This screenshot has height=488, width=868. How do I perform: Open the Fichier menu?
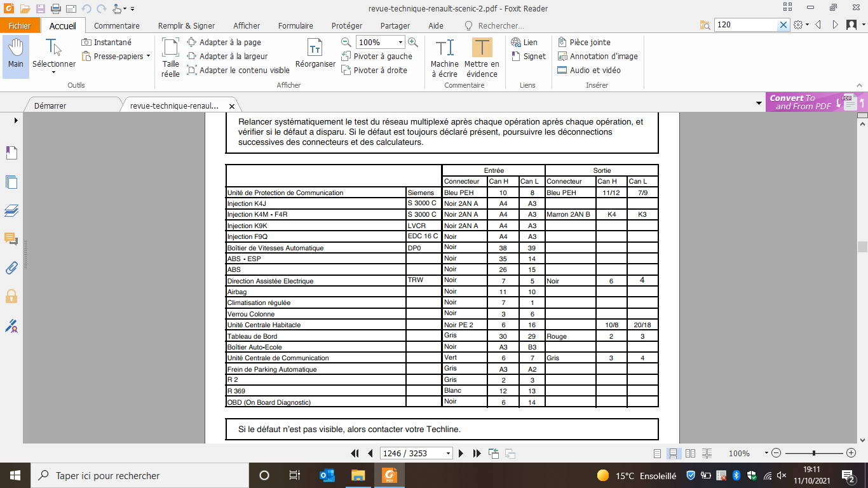click(x=20, y=25)
